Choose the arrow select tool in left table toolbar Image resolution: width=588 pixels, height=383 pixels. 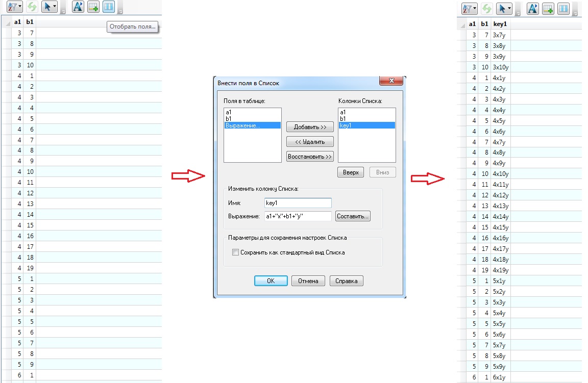pyautogui.click(x=49, y=7)
